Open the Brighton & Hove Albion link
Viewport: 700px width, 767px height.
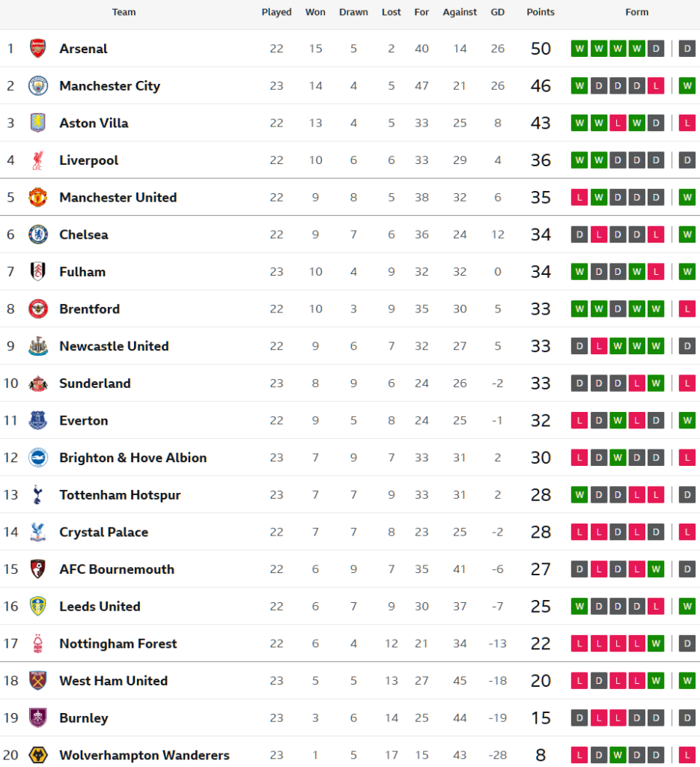133,458
